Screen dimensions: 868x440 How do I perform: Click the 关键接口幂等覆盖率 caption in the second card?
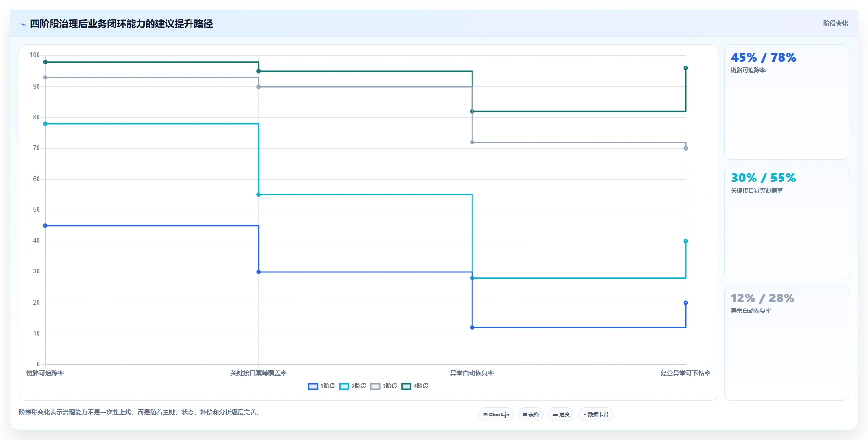757,191
